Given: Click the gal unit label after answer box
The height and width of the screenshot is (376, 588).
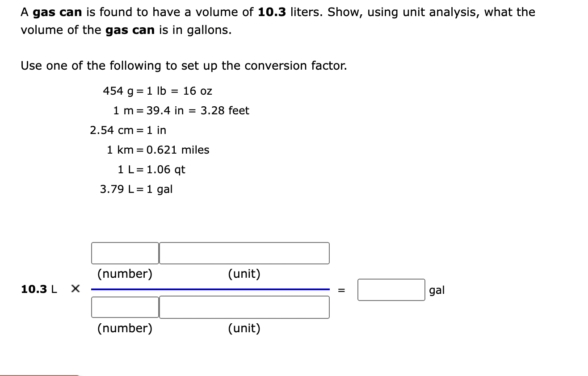Looking at the screenshot, I should [438, 290].
